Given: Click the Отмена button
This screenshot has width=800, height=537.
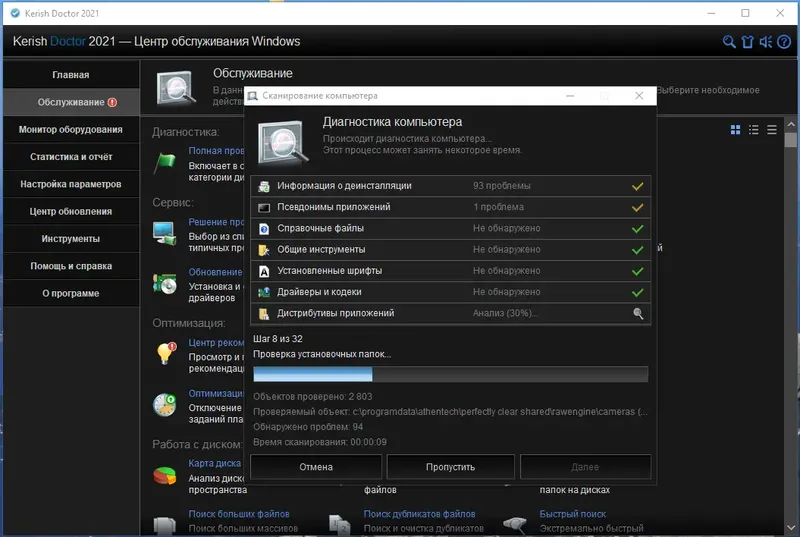Looking at the screenshot, I should (316, 467).
